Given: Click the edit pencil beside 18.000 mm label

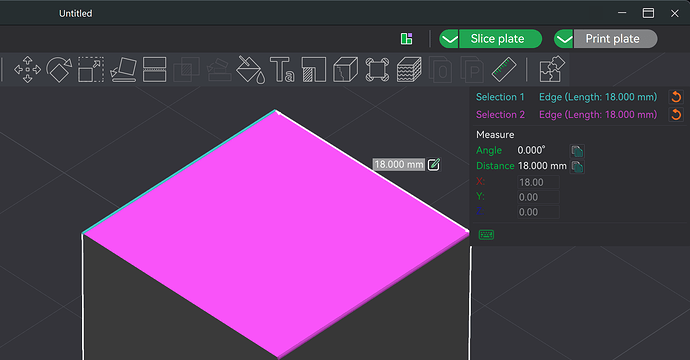Looking at the screenshot, I should 434,164.
